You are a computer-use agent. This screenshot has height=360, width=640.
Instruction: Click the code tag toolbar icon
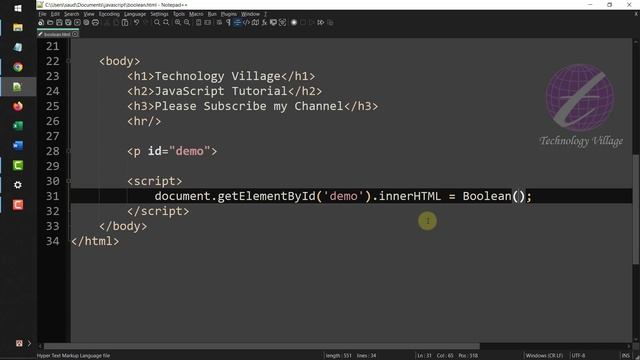point(246,22)
